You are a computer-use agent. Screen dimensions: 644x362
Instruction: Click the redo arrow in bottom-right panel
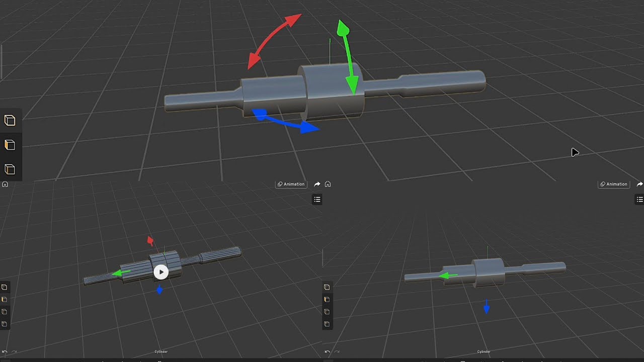337,352
